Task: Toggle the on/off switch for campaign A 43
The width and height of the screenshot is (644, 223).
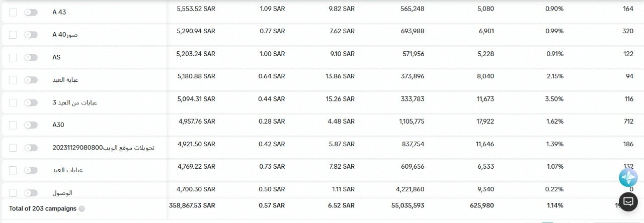Action: click(31, 12)
